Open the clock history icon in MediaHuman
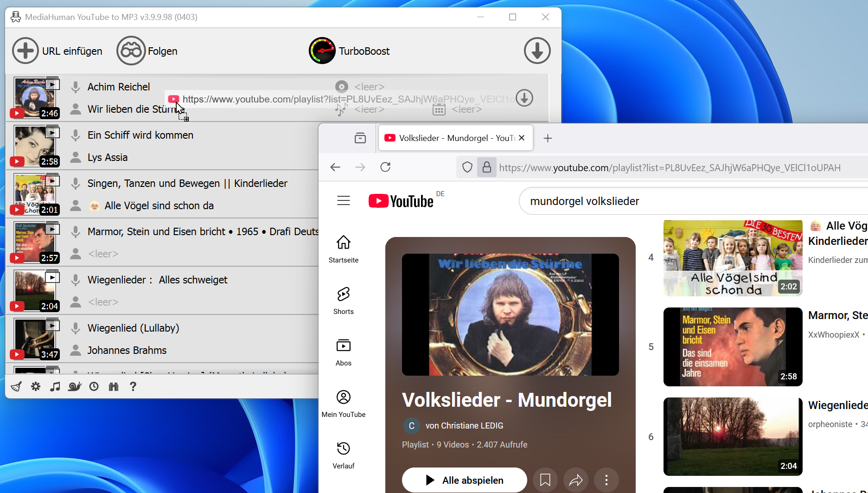The image size is (868, 493). coord(94,386)
